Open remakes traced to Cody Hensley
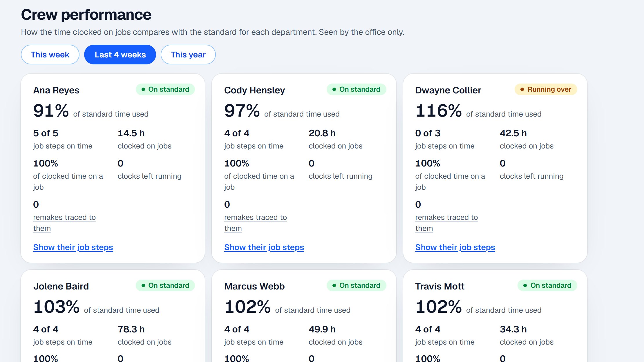Screen dimensions: 644x362 click(x=256, y=223)
